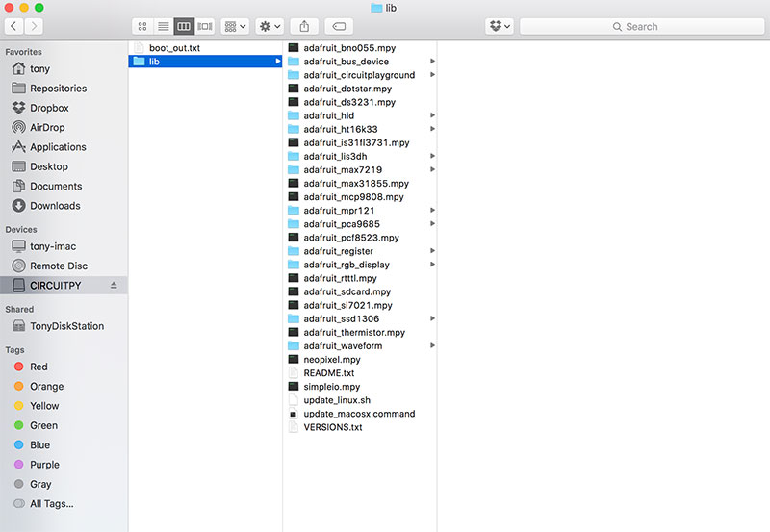
Task: Open the Dropbox toolbar dropdown
Action: (500, 26)
